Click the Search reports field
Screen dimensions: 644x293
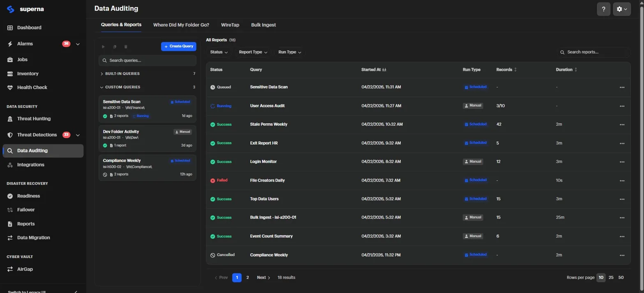click(593, 52)
